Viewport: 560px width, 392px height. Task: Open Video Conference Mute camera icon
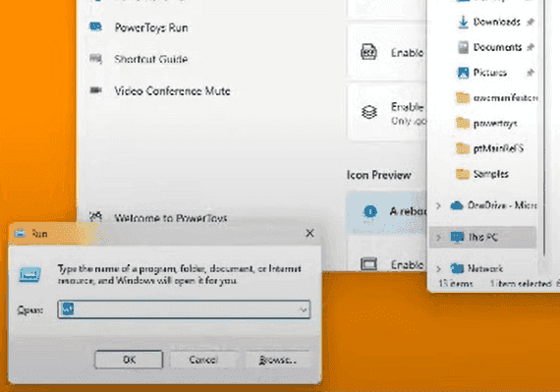(x=95, y=90)
